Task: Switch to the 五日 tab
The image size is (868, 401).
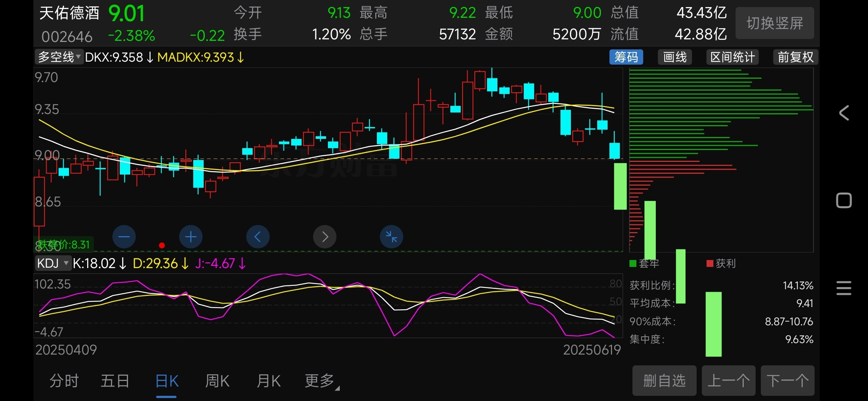Action: (x=115, y=381)
